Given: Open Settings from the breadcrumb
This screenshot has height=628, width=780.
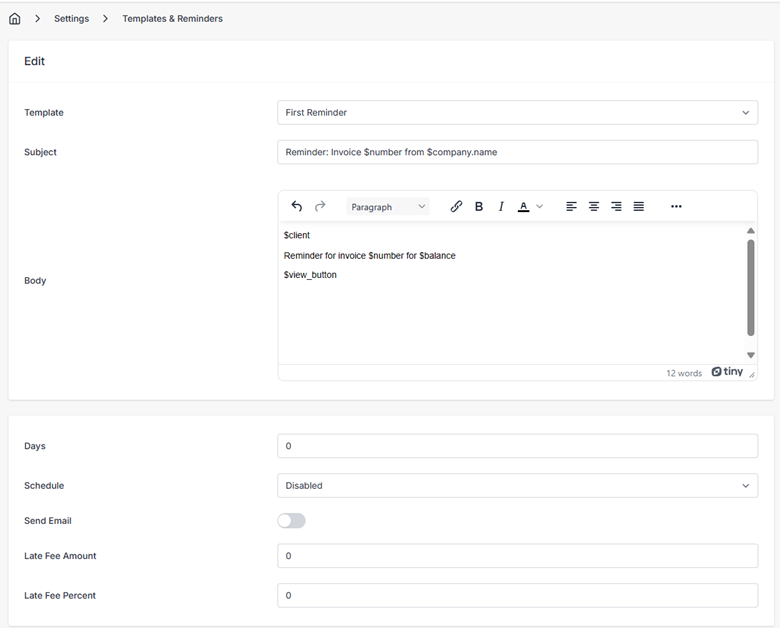Looking at the screenshot, I should 72,19.
